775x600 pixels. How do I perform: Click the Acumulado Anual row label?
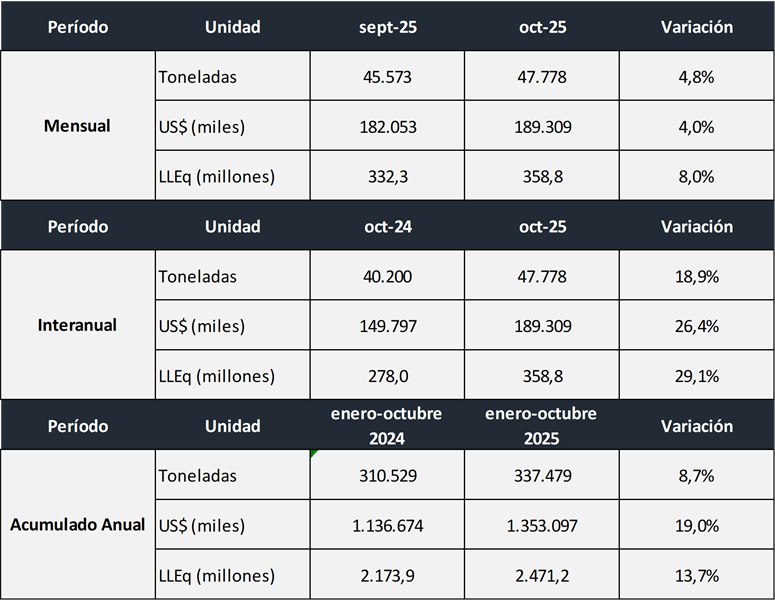(77, 525)
